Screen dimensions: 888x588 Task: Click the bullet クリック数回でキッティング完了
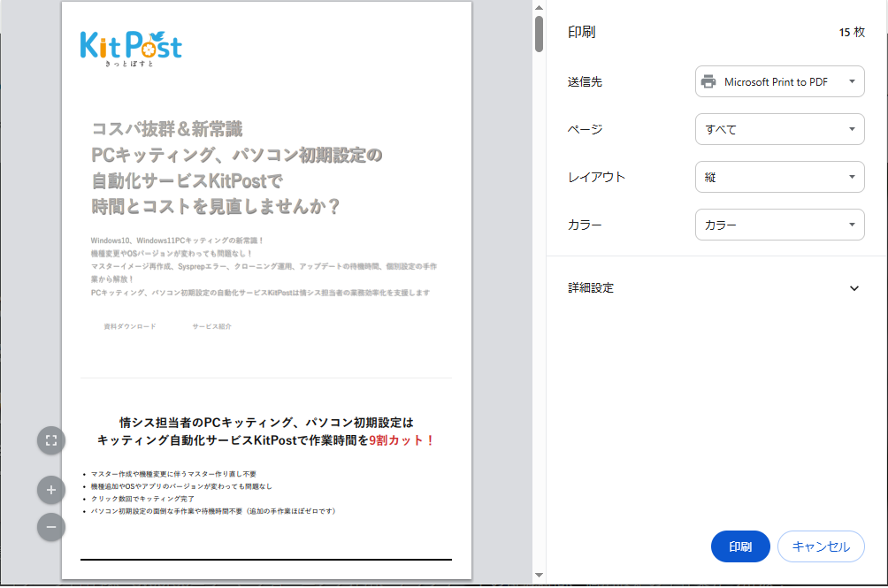pos(142,499)
